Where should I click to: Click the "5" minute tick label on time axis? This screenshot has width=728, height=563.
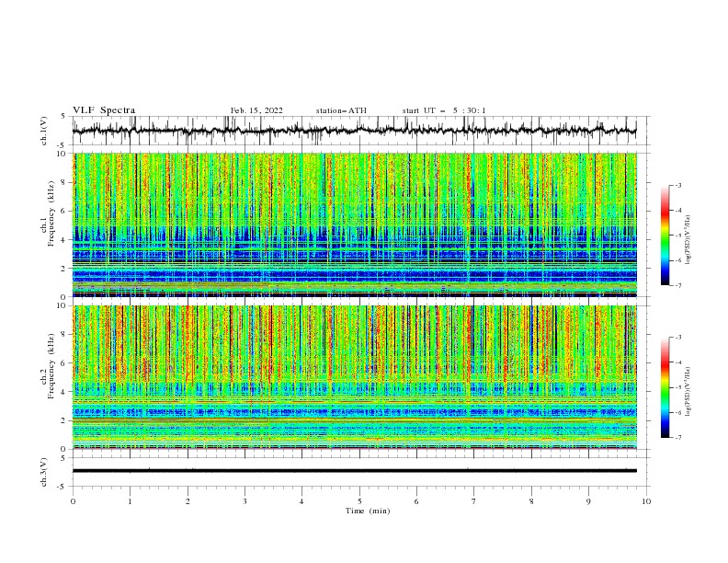pyautogui.click(x=359, y=501)
